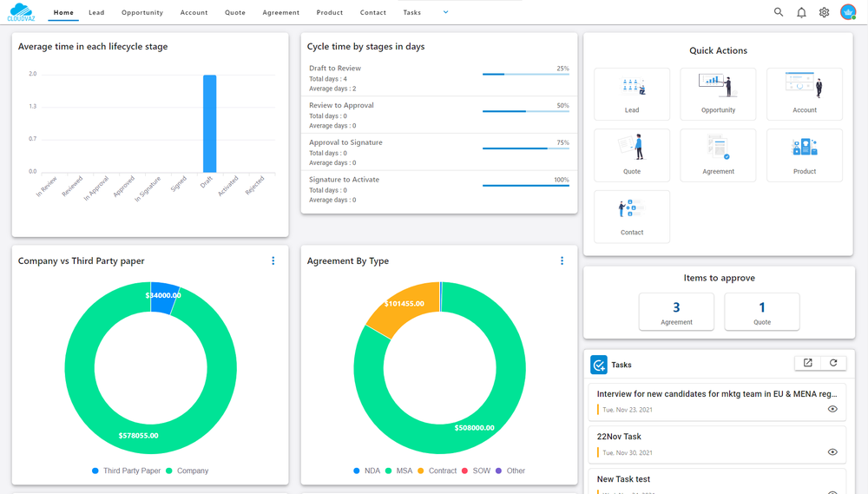
Task: Switch to the Opportunity tab
Action: (142, 12)
